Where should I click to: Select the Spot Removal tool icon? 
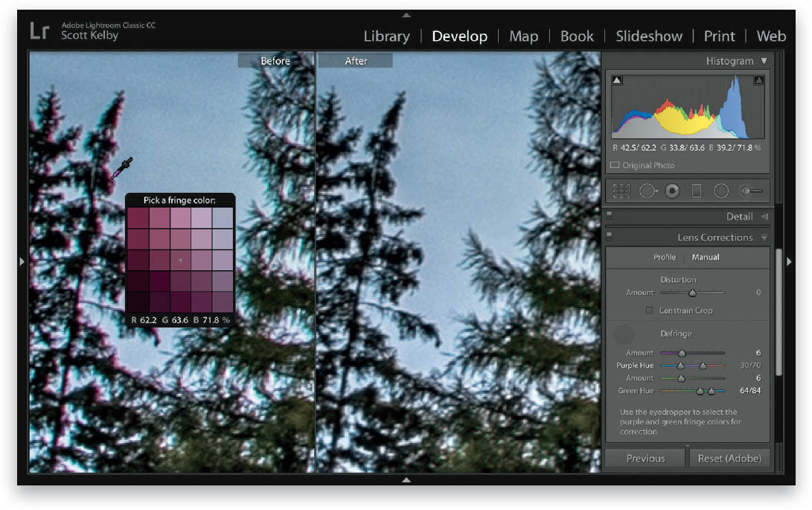(648, 191)
